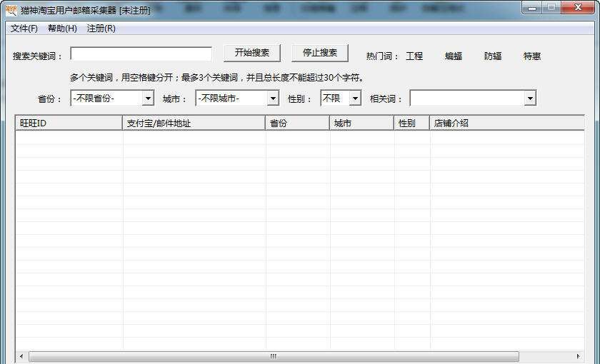Open the 省份 dropdown
The image size is (600, 364).
coord(112,98)
